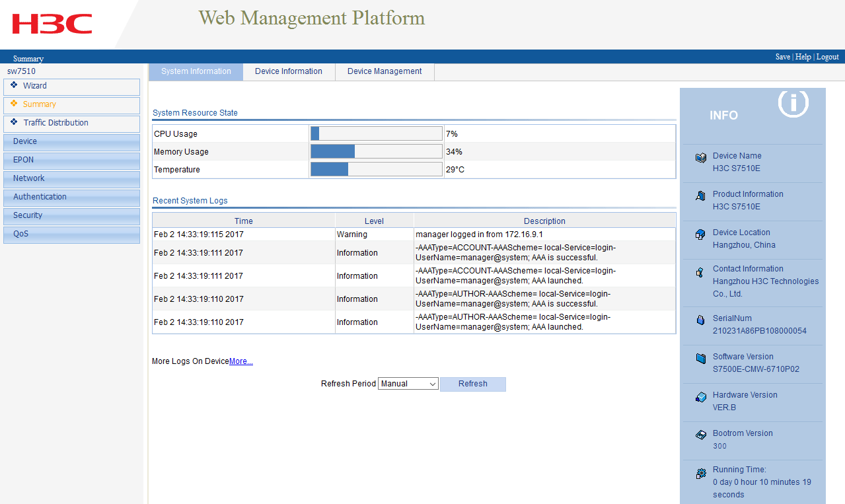Viewport: 845px width, 504px height.
Task: Click the SerialNum icon
Action: (701, 320)
